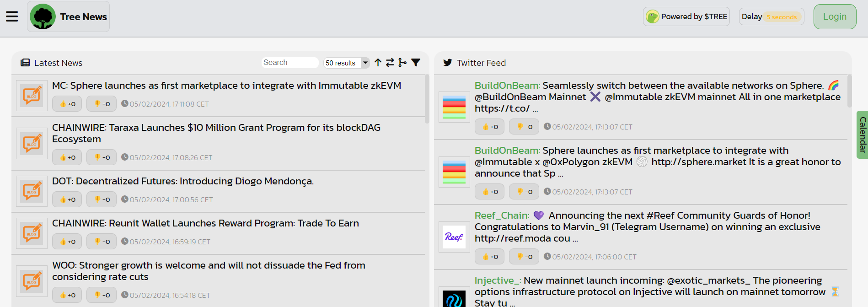
Task: Open CHAINWIRE: Reunit Wallet headline
Action: point(205,223)
